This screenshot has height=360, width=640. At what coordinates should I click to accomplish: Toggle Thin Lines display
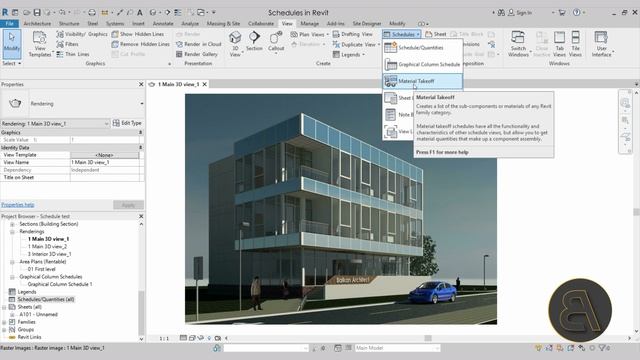(73, 54)
